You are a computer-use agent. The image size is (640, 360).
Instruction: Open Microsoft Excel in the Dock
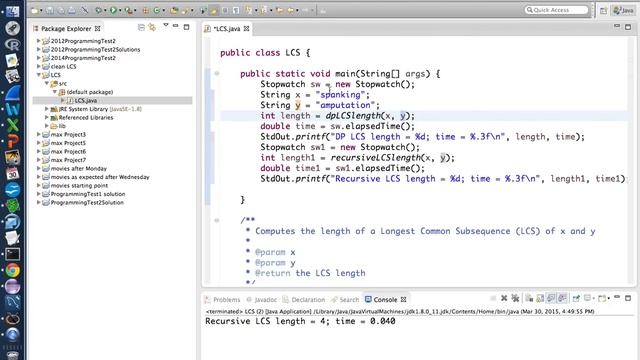click(12, 125)
